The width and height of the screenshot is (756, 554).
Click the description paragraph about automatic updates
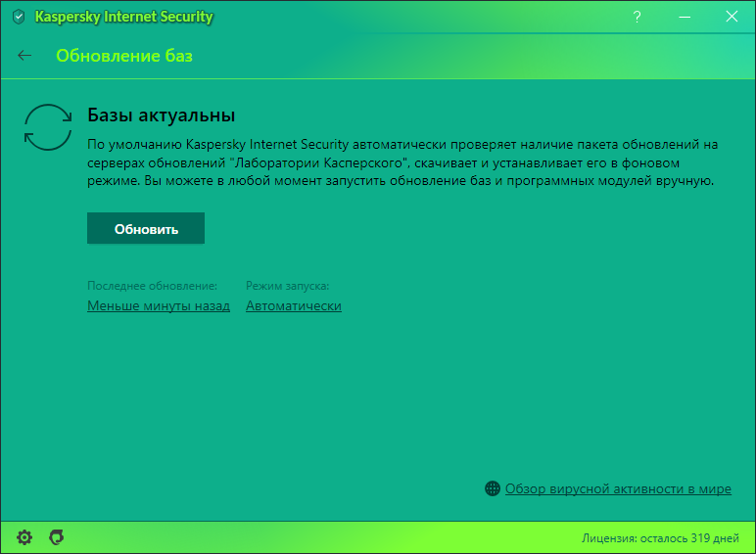click(x=402, y=162)
